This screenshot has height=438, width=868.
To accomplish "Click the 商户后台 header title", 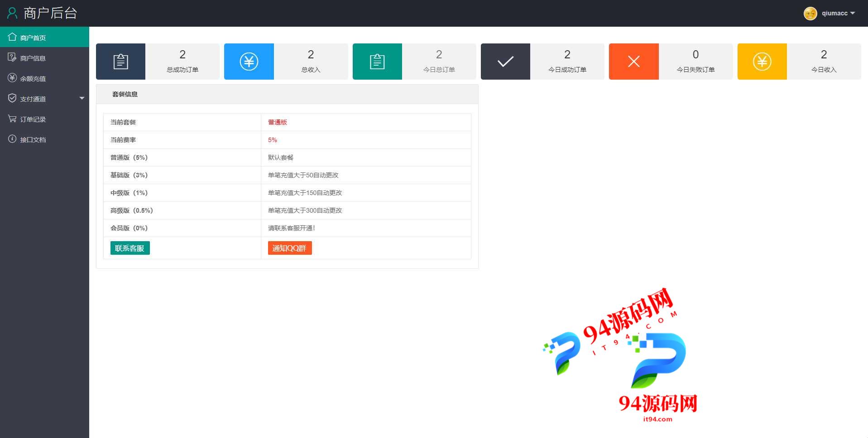I will pyautogui.click(x=50, y=13).
